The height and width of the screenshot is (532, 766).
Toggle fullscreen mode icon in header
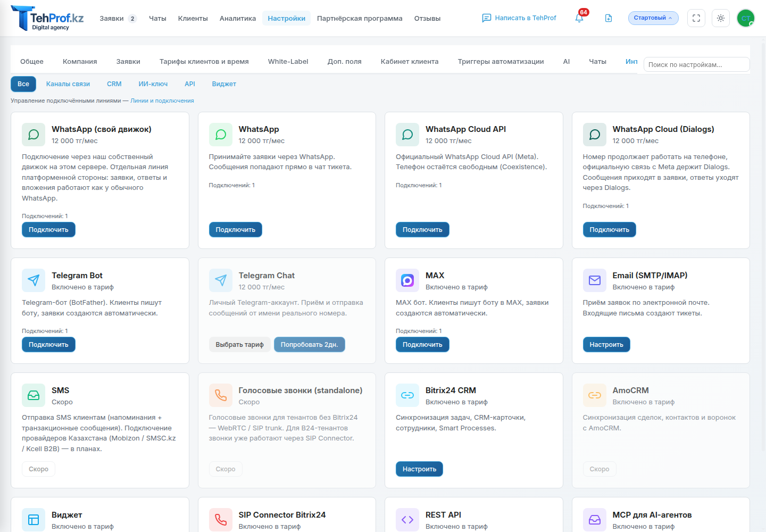point(696,18)
